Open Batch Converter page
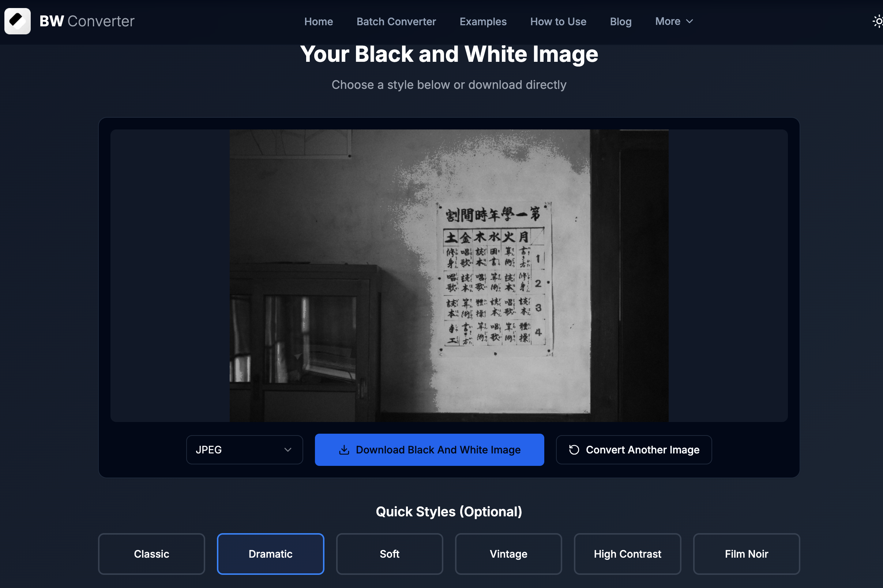The width and height of the screenshot is (883, 588). tap(396, 21)
